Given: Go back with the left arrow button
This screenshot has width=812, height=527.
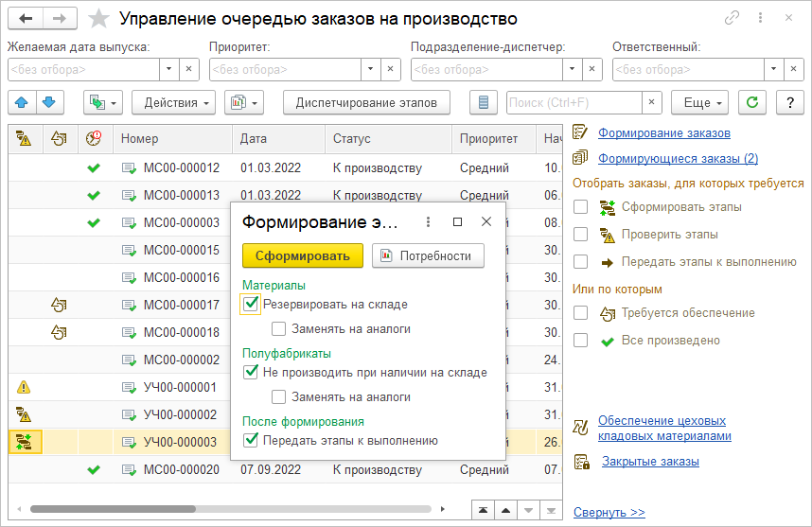Looking at the screenshot, I should pos(26,19).
